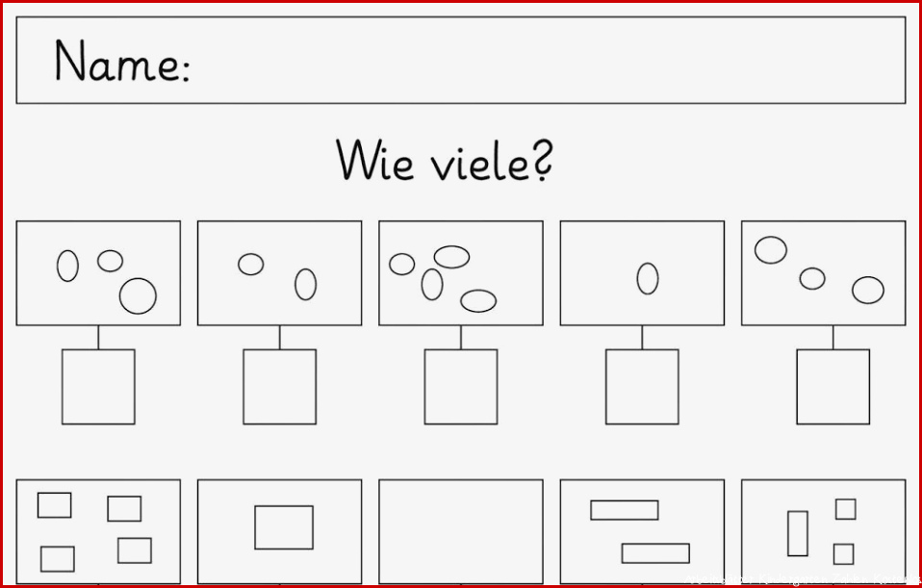Select the upper long horizontal rectangle
This screenshot has height=588, width=922.
(x=625, y=510)
